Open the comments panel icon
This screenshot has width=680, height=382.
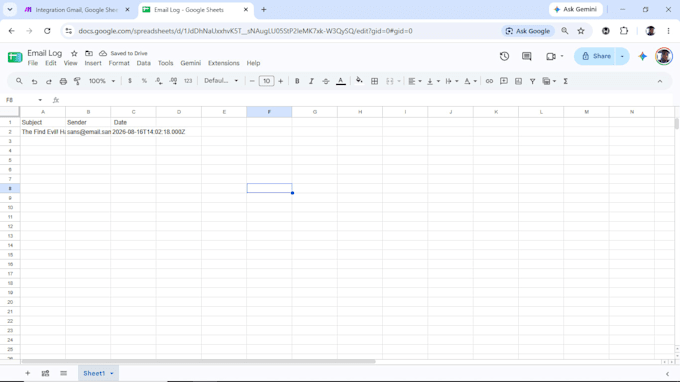click(526, 56)
